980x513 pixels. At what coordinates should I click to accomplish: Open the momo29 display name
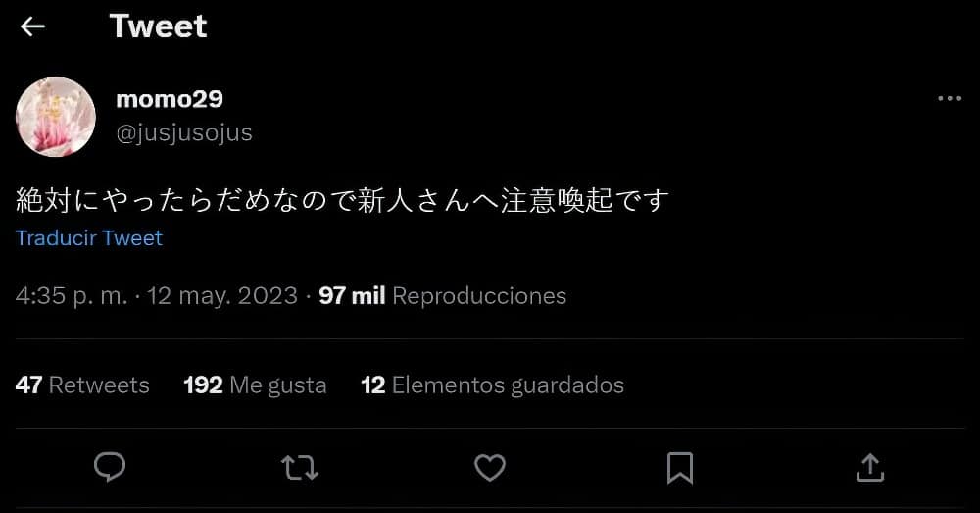pos(170,99)
